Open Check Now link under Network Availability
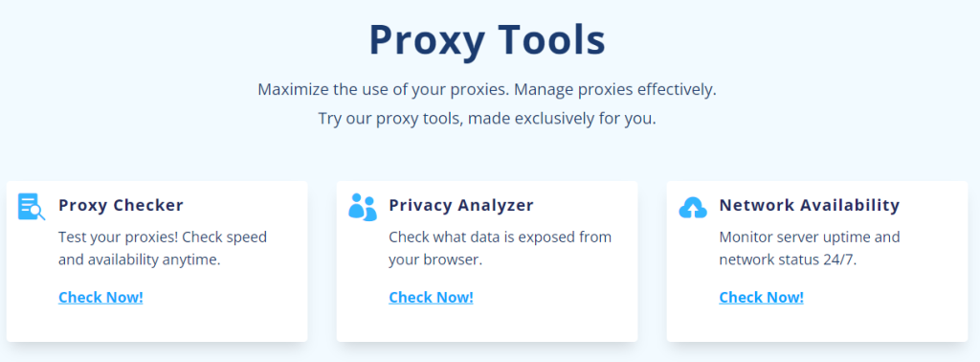 point(761,297)
